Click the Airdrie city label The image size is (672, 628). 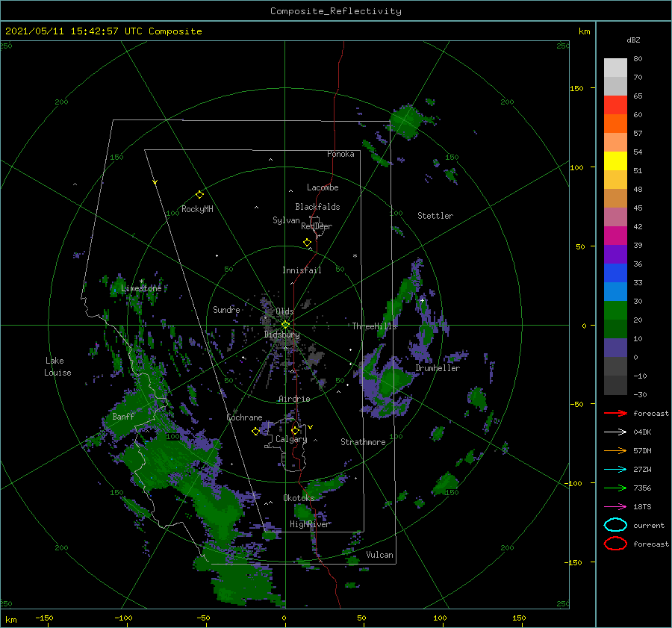pos(294,399)
